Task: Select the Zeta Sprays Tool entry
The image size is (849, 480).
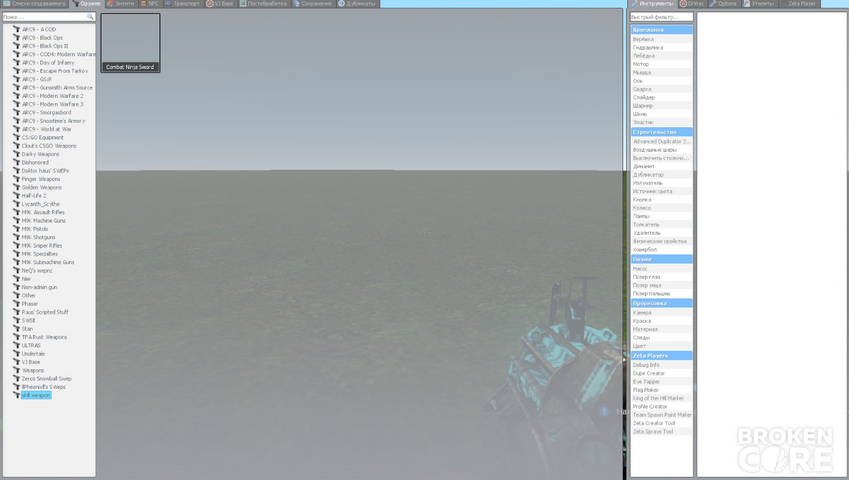Action: point(661,431)
